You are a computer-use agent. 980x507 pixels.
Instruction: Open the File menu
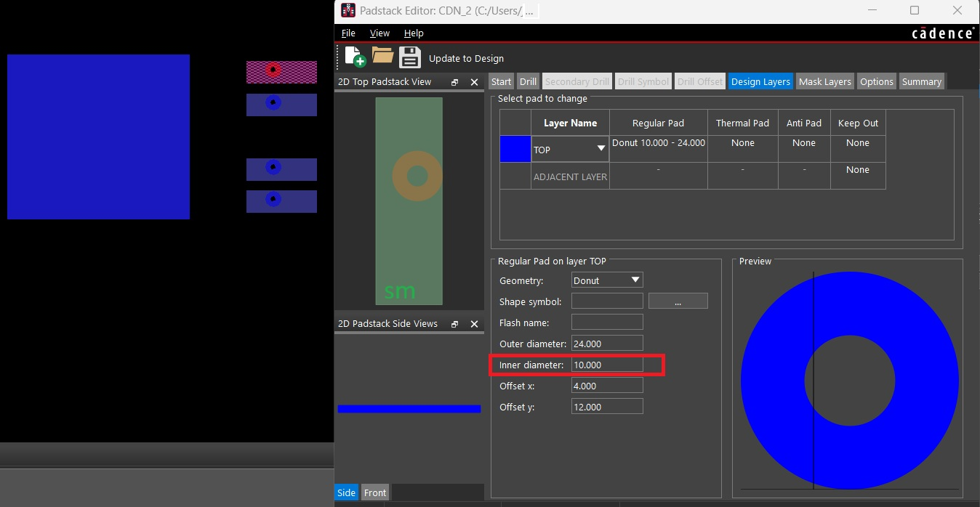click(x=348, y=33)
